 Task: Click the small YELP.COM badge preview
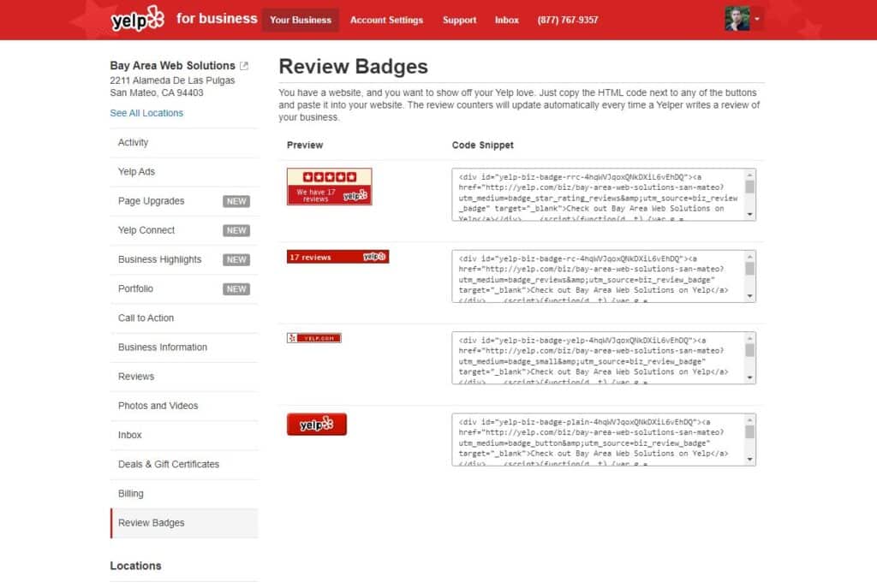(313, 338)
